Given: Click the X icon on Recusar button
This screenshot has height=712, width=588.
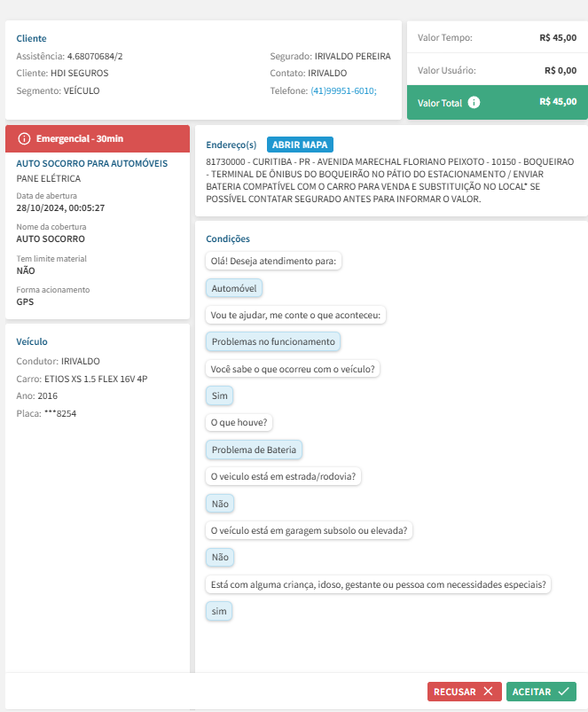Looking at the screenshot, I should tap(489, 692).
